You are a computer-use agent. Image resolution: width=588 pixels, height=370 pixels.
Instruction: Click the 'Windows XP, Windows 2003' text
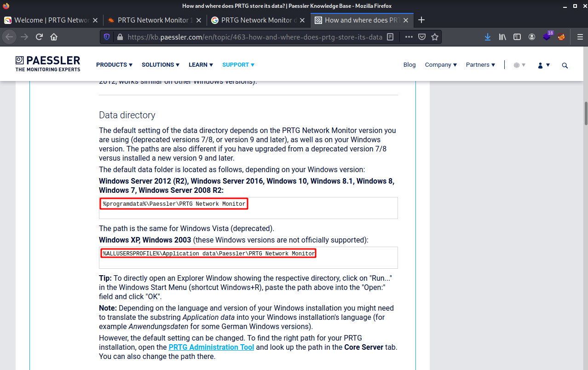coord(145,240)
